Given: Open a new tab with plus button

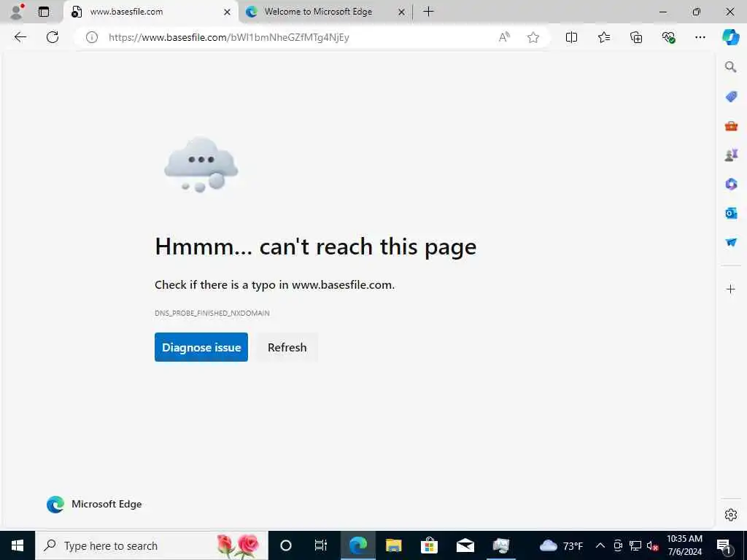Looking at the screenshot, I should point(428,12).
